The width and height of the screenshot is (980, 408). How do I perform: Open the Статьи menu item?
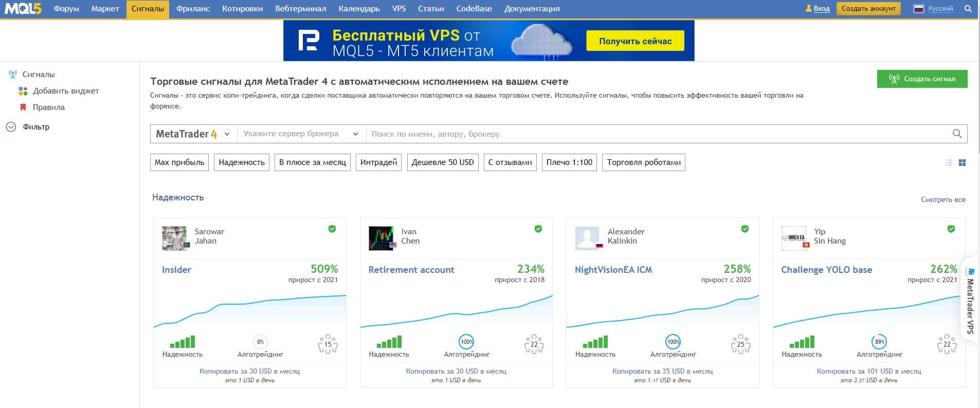[431, 9]
